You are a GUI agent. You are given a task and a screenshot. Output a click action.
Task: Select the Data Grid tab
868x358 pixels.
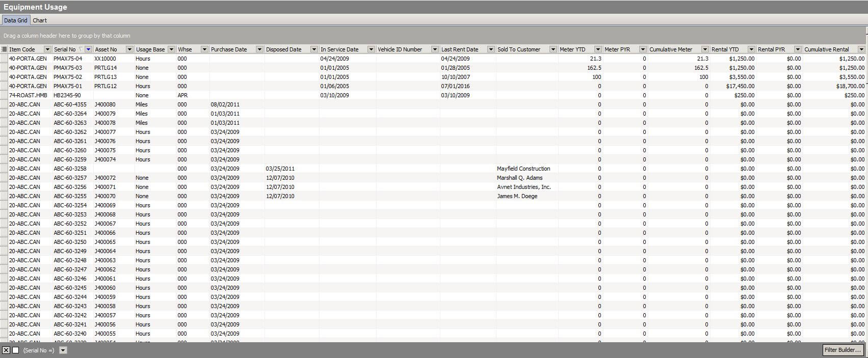pos(16,20)
